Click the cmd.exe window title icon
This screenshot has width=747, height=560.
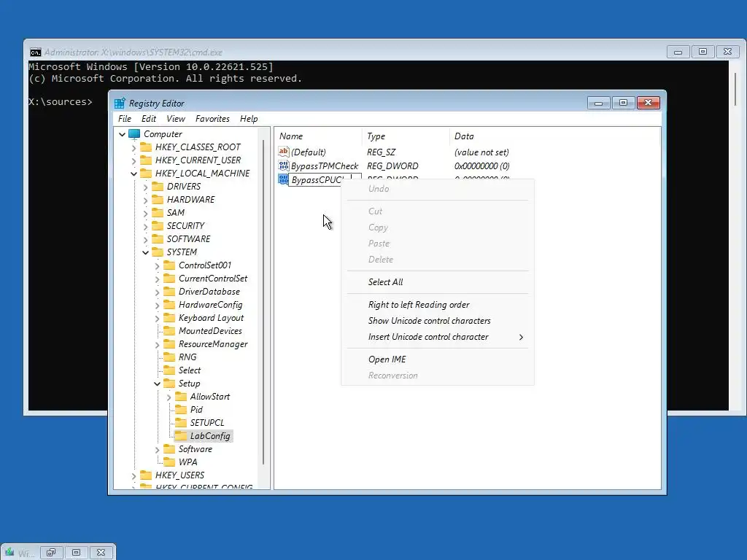pyautogui.click(x=36, y=52)
